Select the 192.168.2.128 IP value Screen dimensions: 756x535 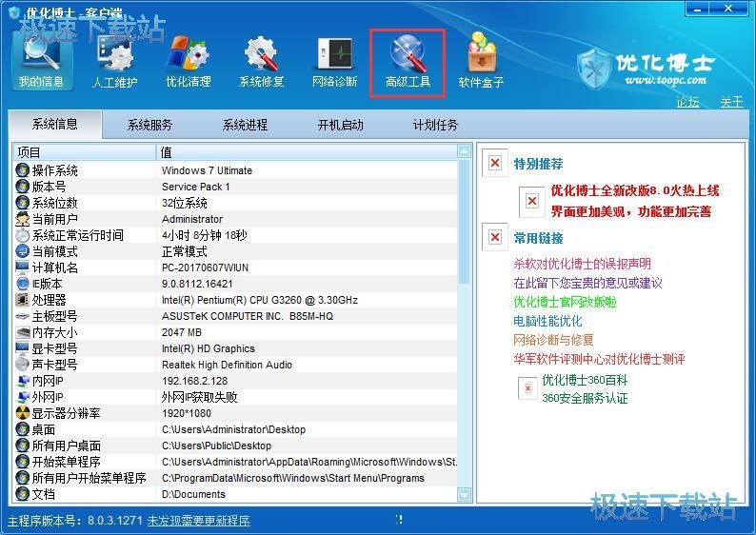pos(195,381)
